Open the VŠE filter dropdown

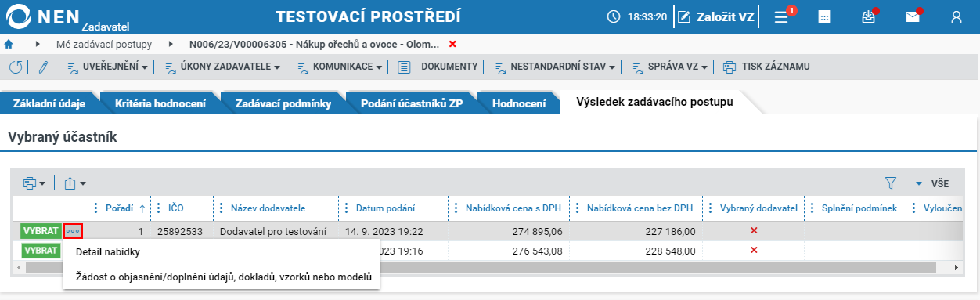[931, 183]
